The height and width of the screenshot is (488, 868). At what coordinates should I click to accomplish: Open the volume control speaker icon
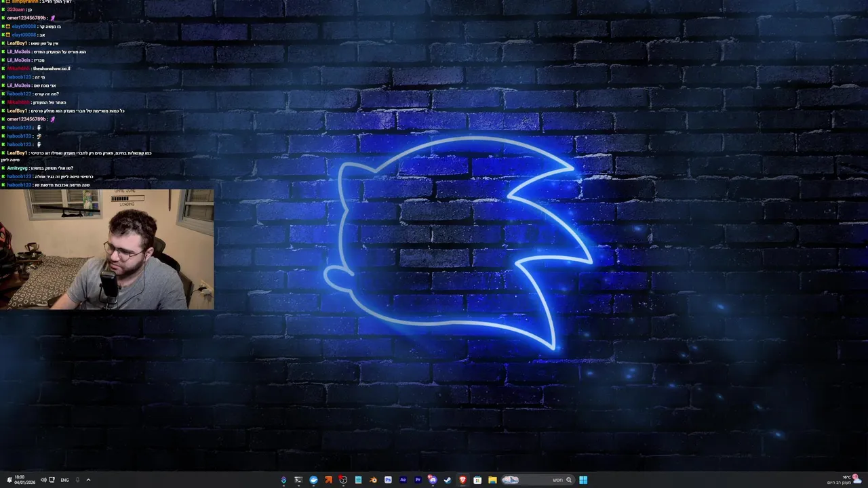[43, 480]
